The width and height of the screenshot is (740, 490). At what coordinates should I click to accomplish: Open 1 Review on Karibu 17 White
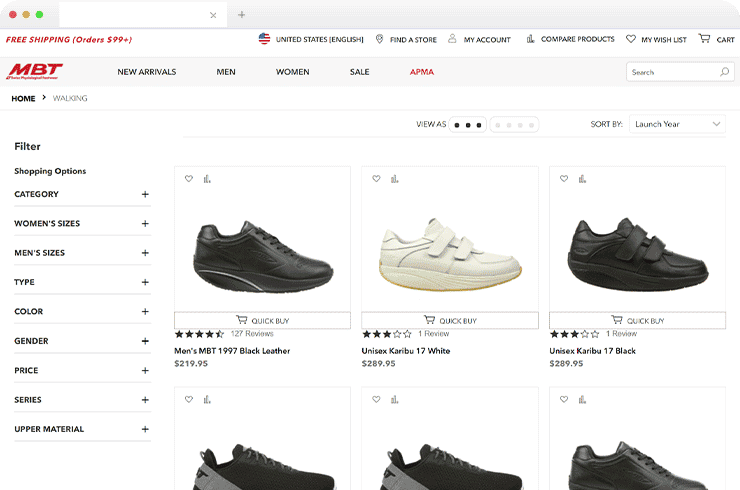point(434,334)
